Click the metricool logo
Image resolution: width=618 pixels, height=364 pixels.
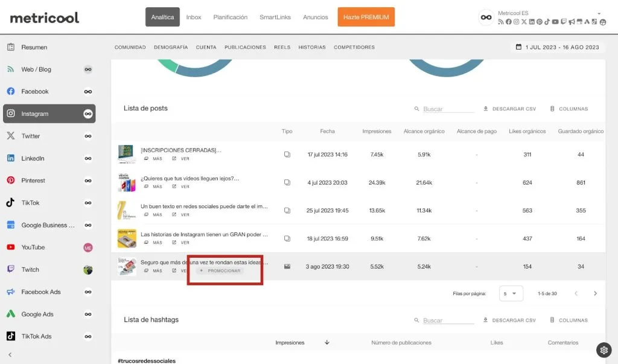[44, 18]
